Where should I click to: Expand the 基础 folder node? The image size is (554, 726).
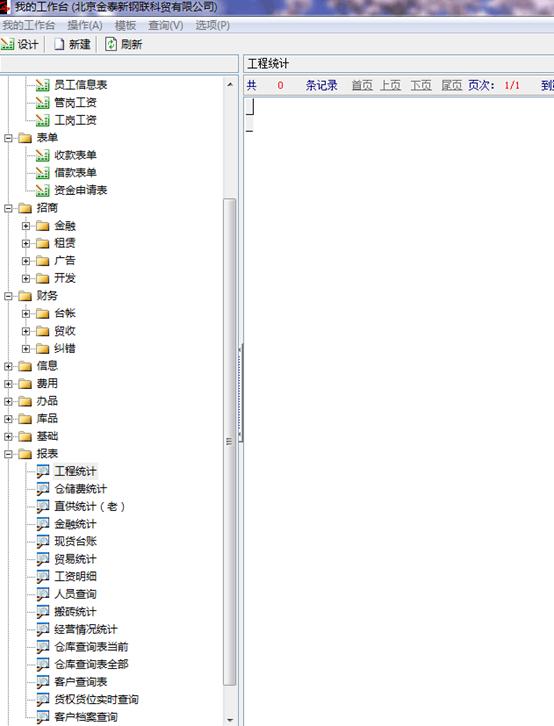click(x=8, y=437)
